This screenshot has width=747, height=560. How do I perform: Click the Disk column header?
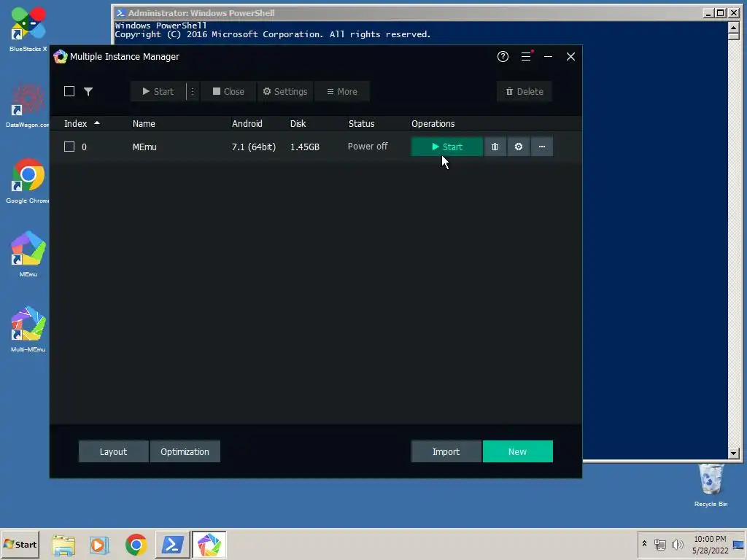[298, 123]
